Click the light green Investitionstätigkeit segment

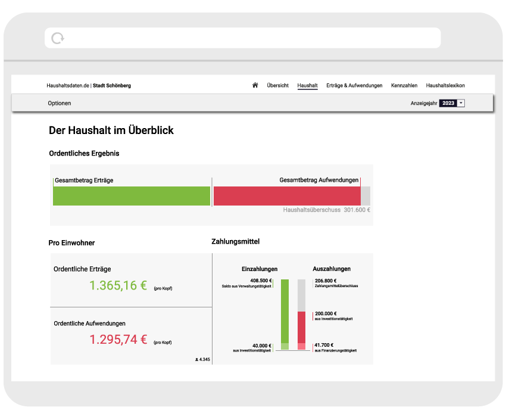click(x=285, y=346)
